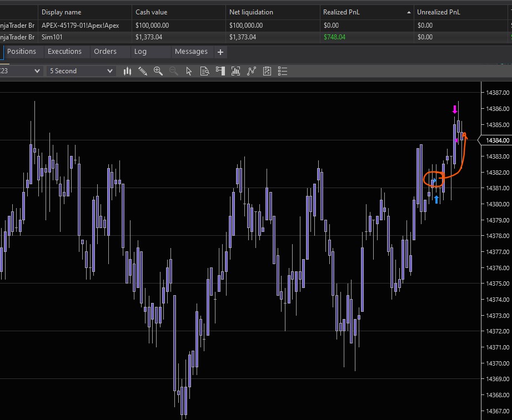Open the strategies icon
Viewport: 512px width, 420px height.
252,71
